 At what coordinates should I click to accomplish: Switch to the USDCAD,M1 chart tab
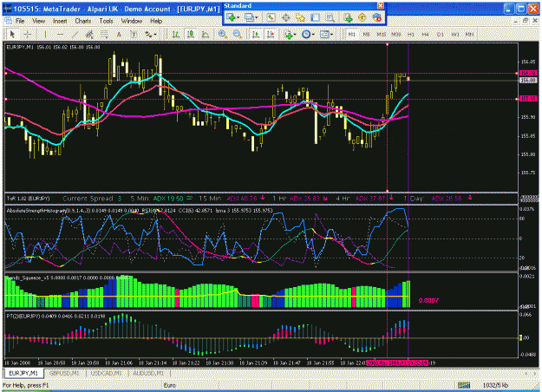pyautogui.click(x=106, y=373)
